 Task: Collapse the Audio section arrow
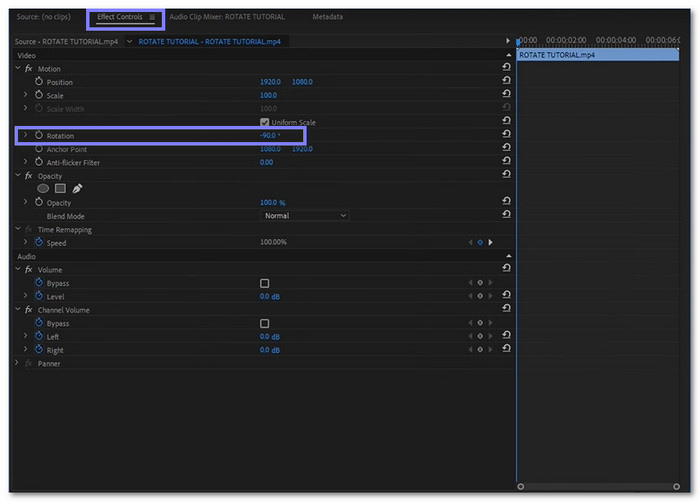coord(508,256)
